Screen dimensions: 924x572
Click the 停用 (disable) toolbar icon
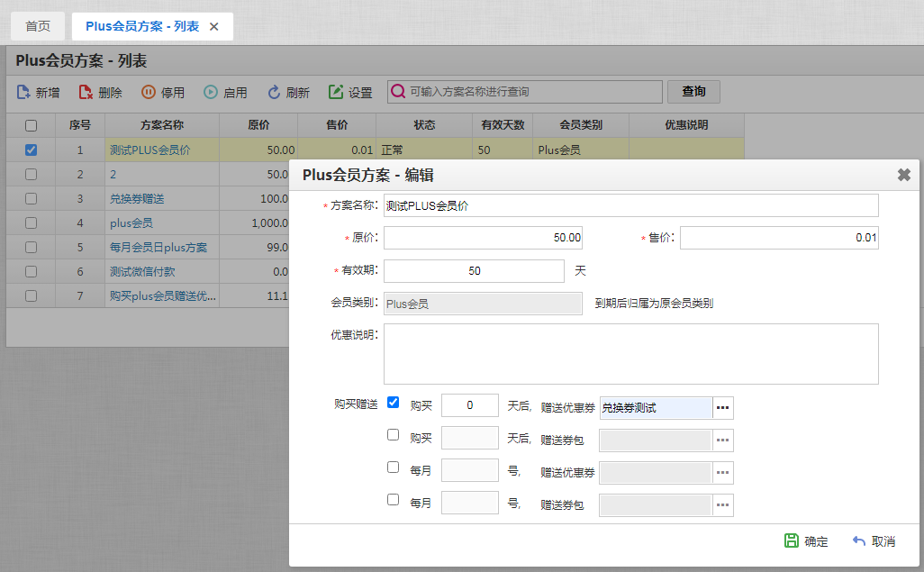click(x=148, y=92)
